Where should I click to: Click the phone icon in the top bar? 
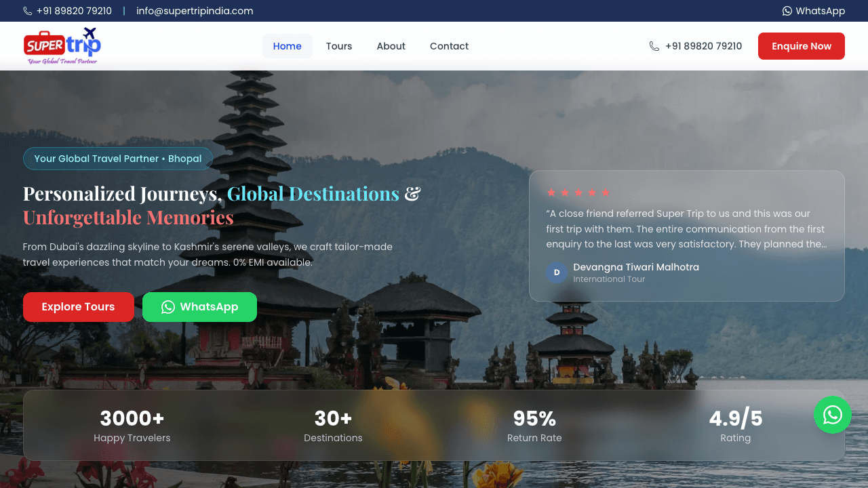[28, 11]
